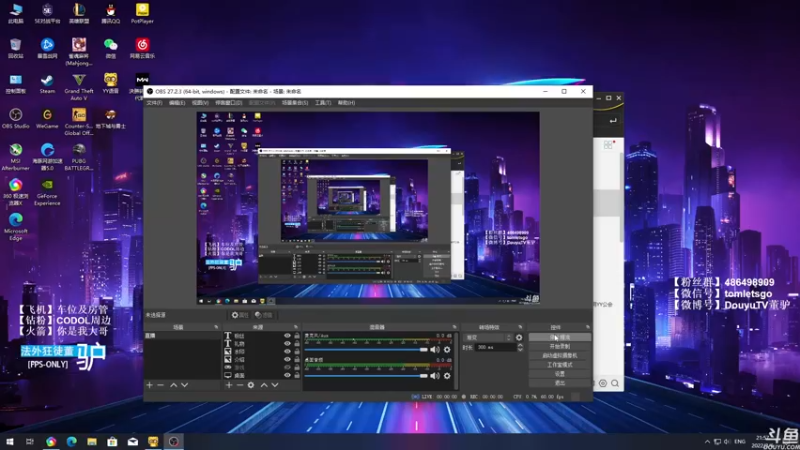Viewport: 800px width, 450px height.
Task: Open the 文件(F) menu
Action: 154,103
